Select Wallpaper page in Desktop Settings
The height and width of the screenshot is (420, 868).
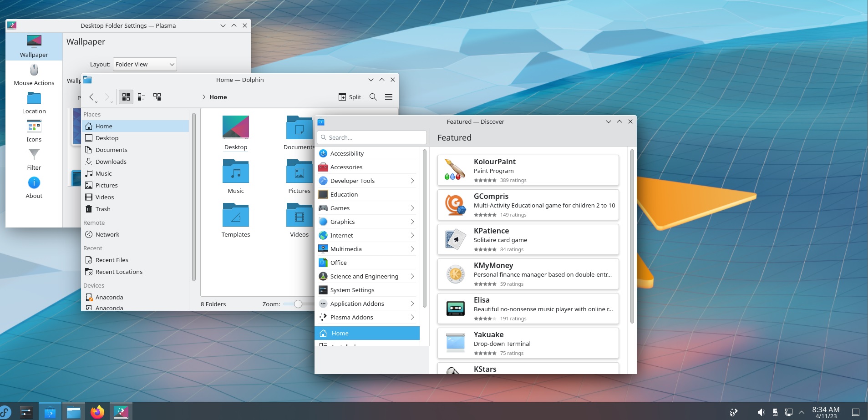point(34,46)
